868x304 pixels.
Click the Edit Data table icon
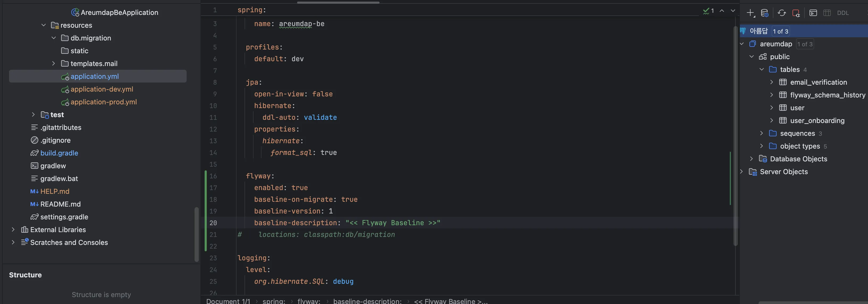[x=827, y=13]
